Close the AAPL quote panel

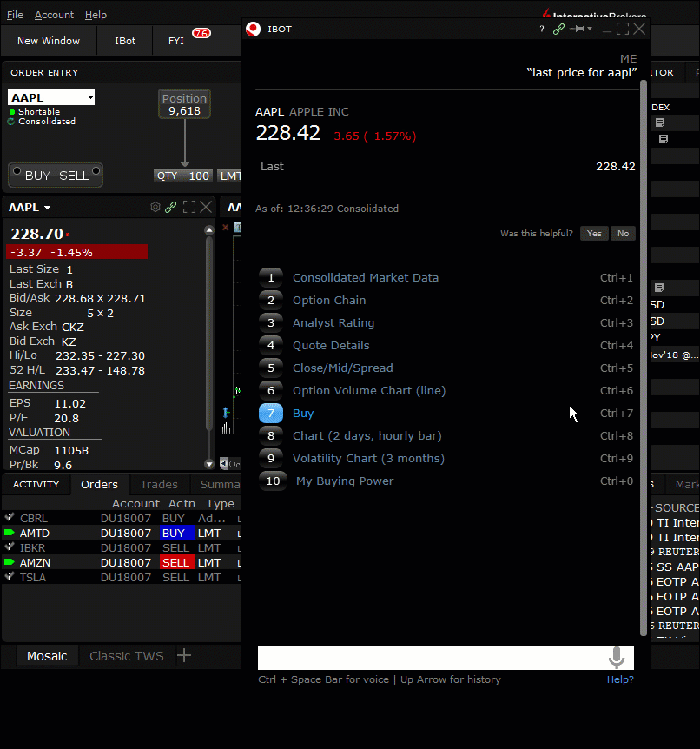206,208
